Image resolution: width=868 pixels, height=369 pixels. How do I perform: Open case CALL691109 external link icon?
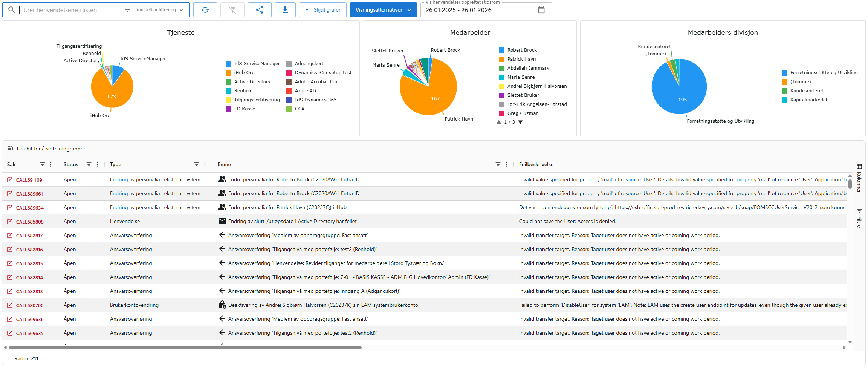[10, 180]
